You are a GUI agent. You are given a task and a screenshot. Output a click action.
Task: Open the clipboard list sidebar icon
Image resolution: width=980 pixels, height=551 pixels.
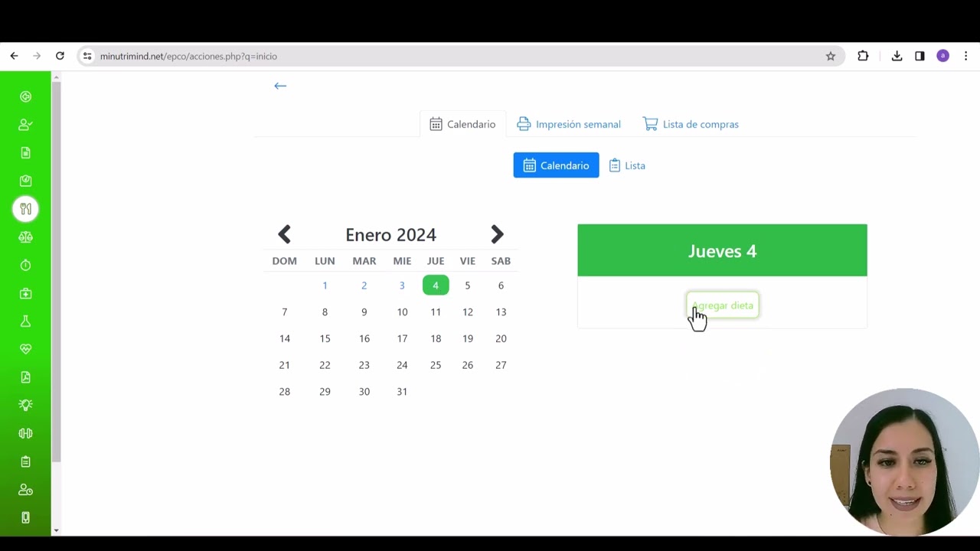[25, 461]
